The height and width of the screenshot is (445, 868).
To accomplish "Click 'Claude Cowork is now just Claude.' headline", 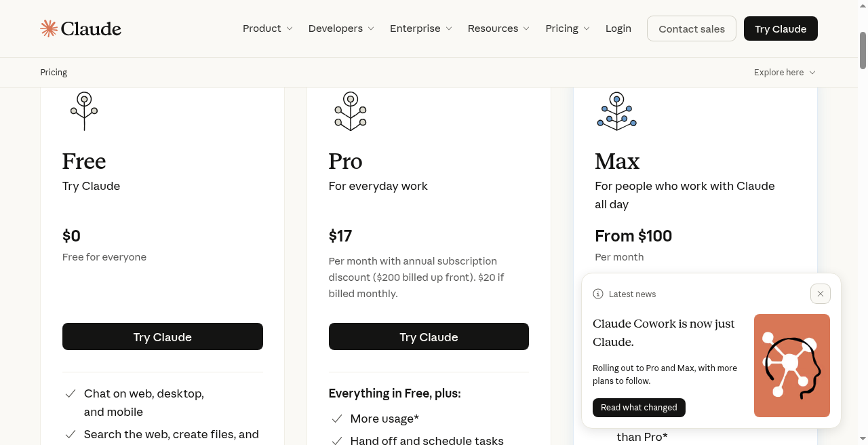I will [x=664, y=332].
